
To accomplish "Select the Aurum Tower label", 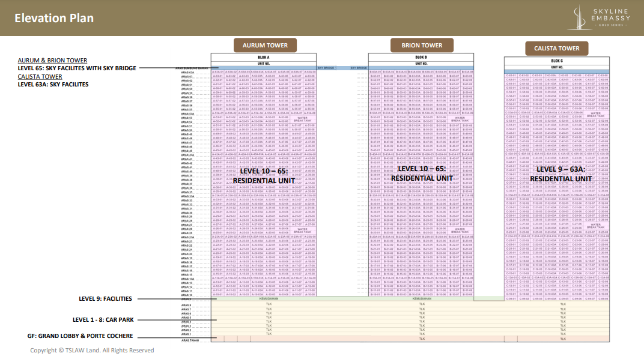I will tap(264, 45).
